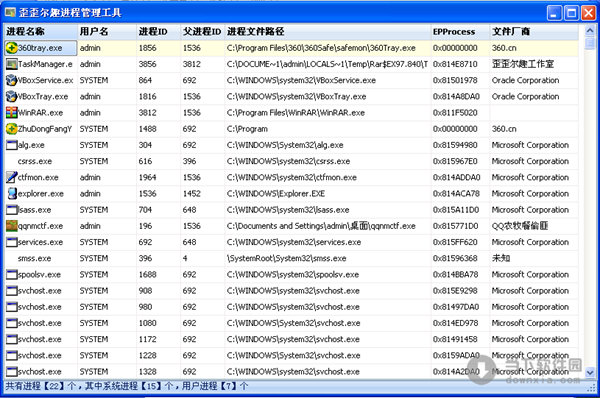Screen dimensions: 600x398
Task: Click the 360Tray.exe file path cell
Action: pyautogui.click(x=321, y=48)
